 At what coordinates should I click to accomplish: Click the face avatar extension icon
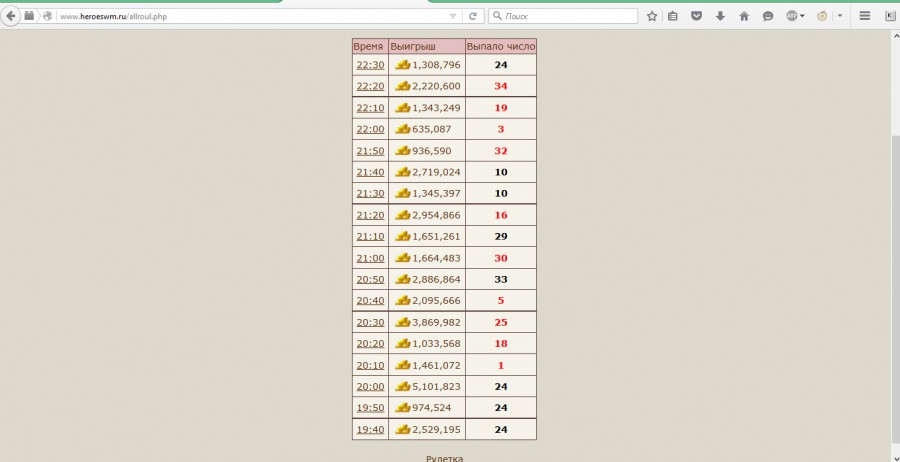coord(823,16)
